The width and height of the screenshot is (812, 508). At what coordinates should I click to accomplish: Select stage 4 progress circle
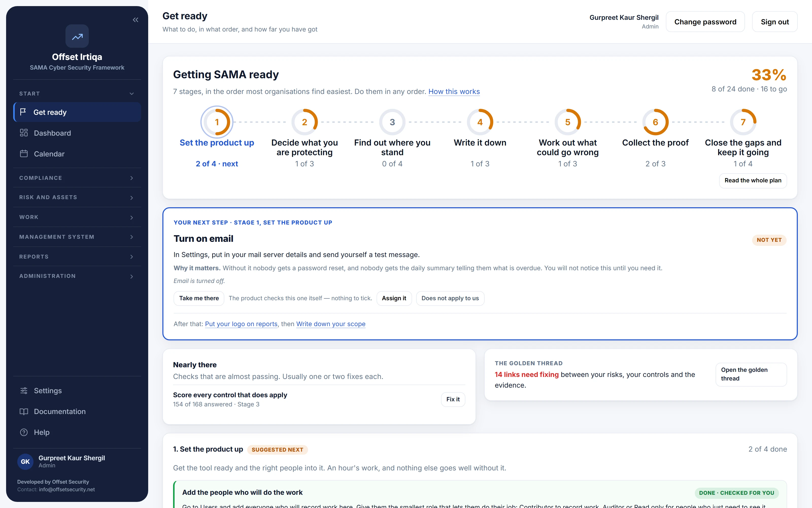pyautogui.click(x=480, y=122)
